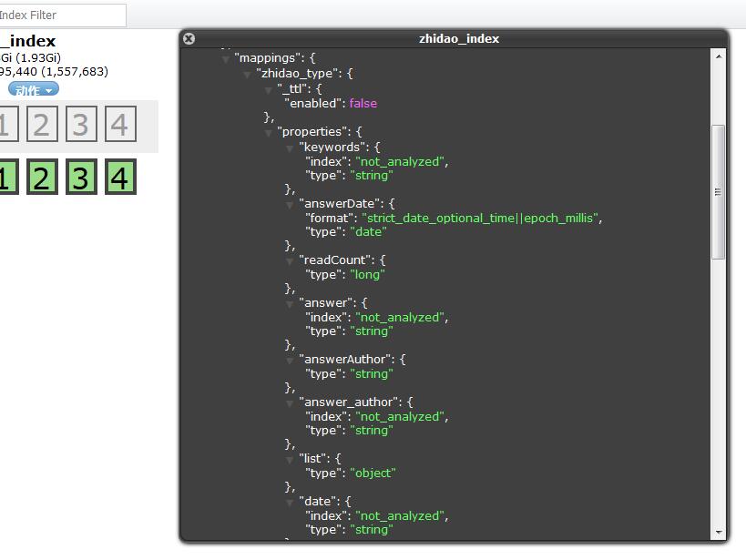Click the strict_date_optional_time||epoch_millis value
The image size is (746, 560).
(x=480, y=218)
